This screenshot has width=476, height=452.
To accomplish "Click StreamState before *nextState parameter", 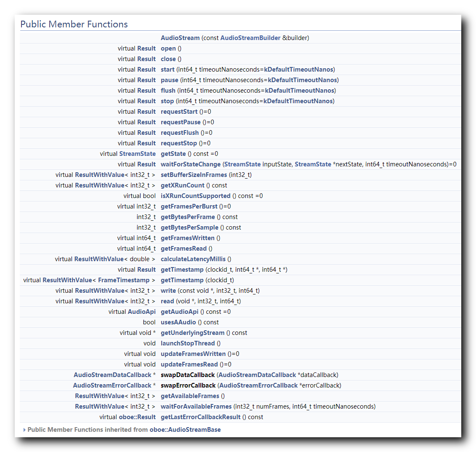I will (x=313, y=164).
